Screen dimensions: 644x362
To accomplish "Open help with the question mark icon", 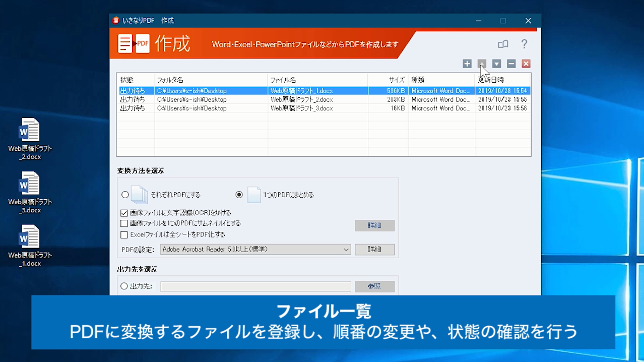I will click(x=524, y=44).
